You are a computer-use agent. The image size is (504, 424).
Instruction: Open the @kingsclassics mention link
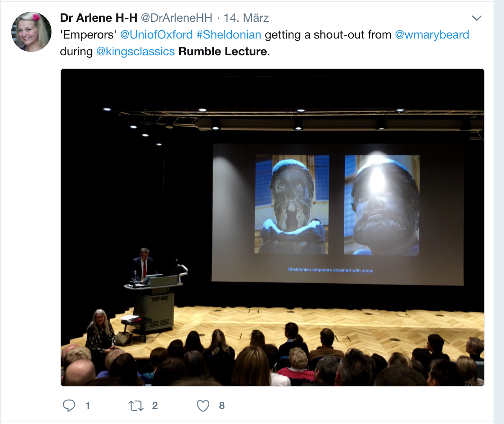[136, 51]
